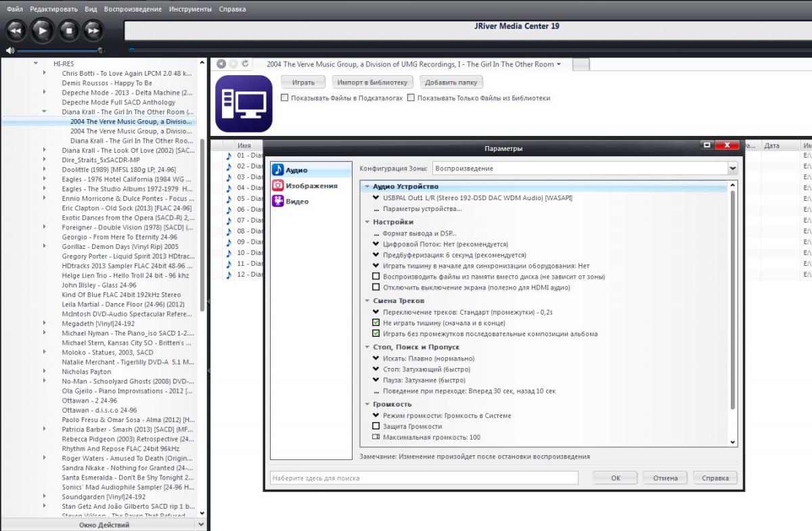Maximize the Параметры dialog
Image resolution: width=812 pixels, height=531 pixels.
tap(707, 145)
